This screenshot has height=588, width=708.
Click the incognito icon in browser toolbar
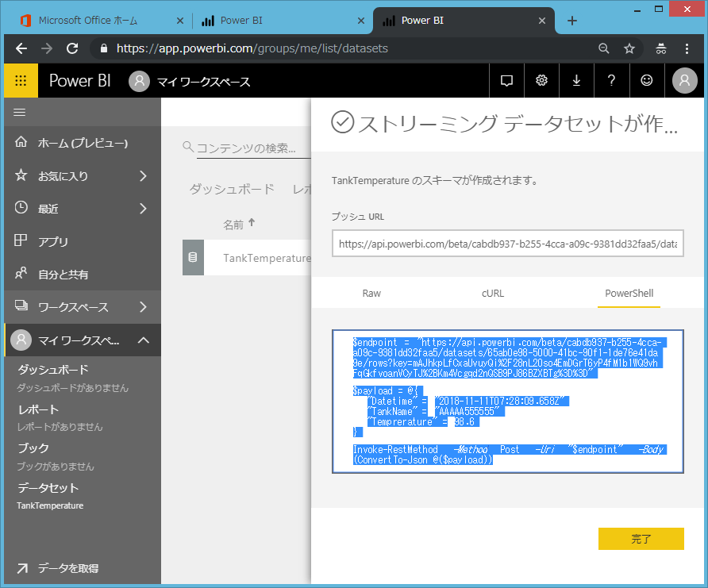[x=661, y=48]
